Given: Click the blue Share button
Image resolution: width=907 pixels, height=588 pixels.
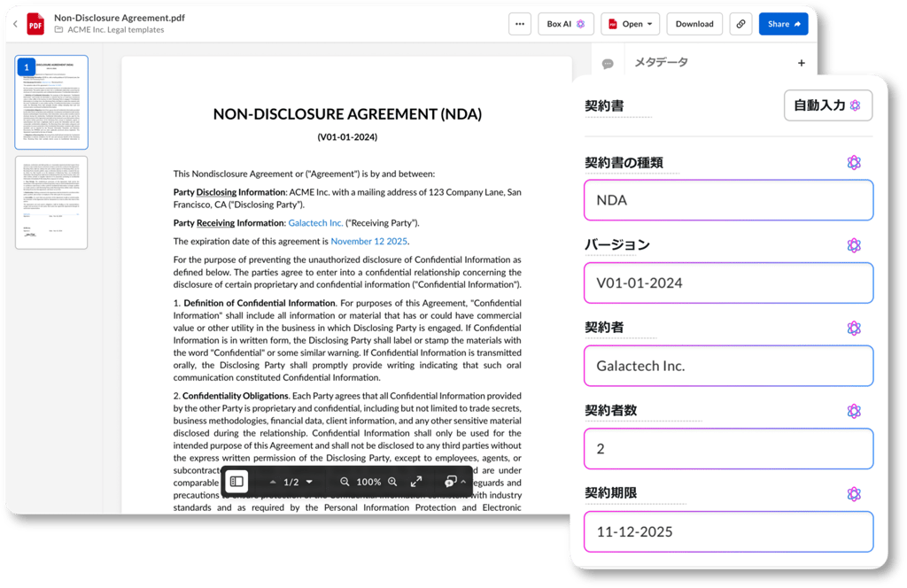Looking at the screenshot, I should [783, 24].
